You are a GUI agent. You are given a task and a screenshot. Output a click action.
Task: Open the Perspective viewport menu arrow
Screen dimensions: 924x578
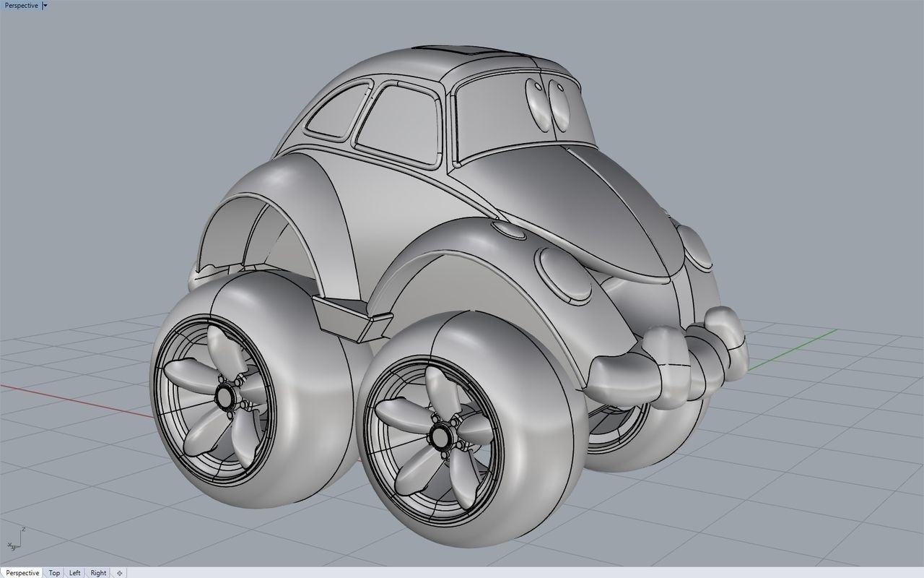[x=45, y=5]
